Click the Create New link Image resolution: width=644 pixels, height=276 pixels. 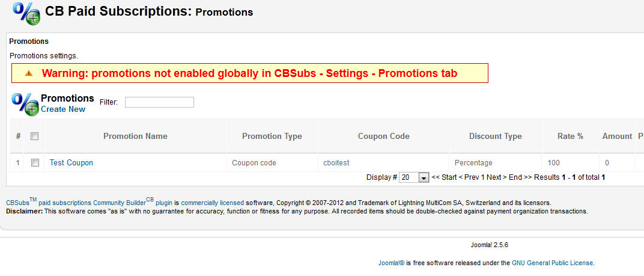click(x=63, y=109)
